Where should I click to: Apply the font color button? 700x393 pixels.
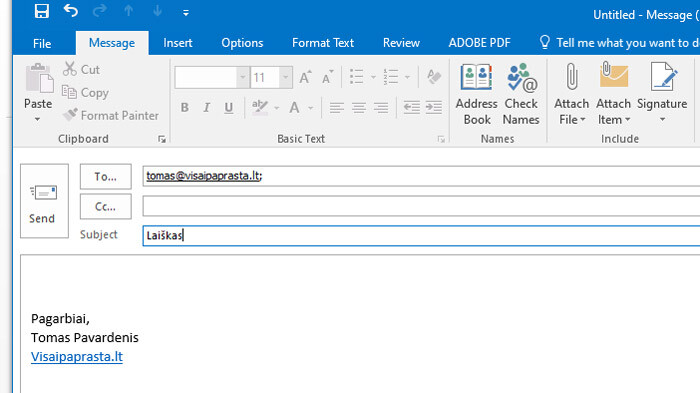coord(294,108)
